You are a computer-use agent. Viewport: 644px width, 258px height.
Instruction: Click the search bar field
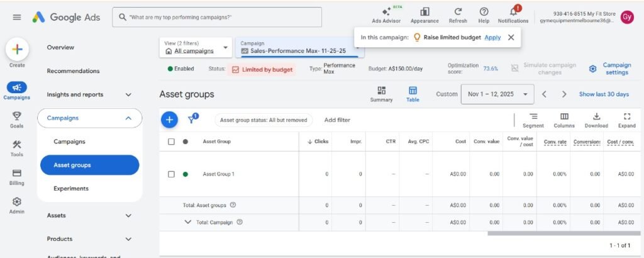217,17
